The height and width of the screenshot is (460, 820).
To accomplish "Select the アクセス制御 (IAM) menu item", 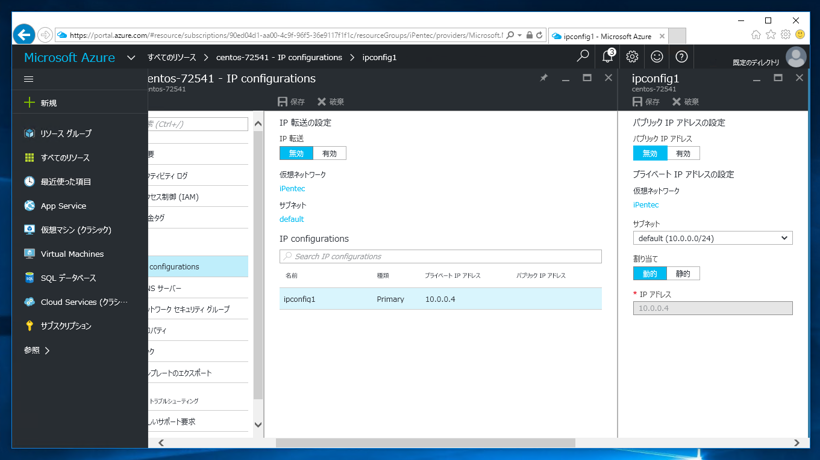I will click(x=198, y=197).
